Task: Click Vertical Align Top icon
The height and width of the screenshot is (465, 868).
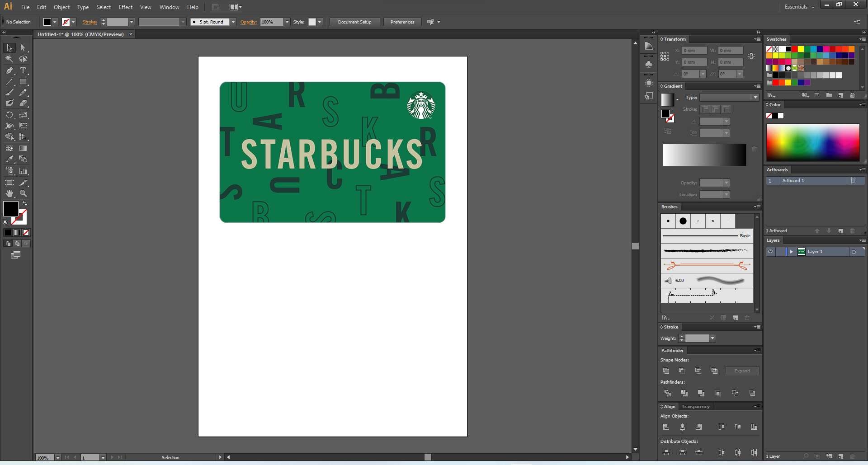Action: pyautogui.click(x=722, y=427)
